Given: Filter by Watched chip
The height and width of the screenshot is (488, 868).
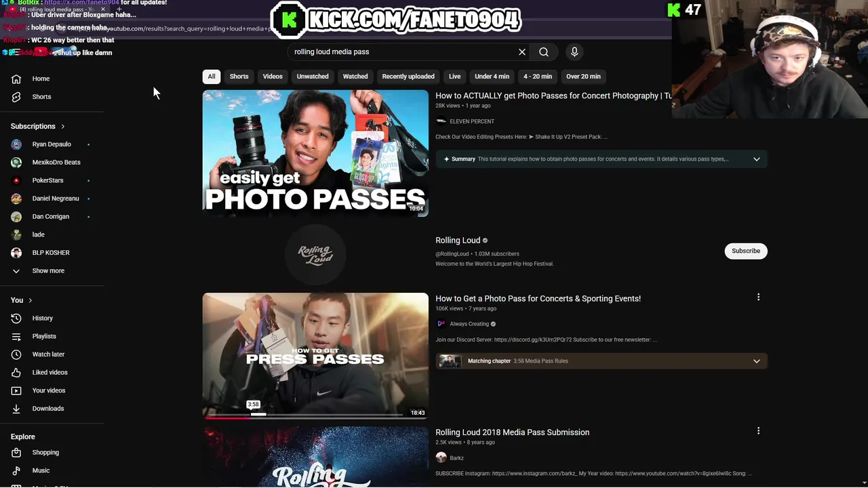Looking at the screenshot, I should coord(355,77).
